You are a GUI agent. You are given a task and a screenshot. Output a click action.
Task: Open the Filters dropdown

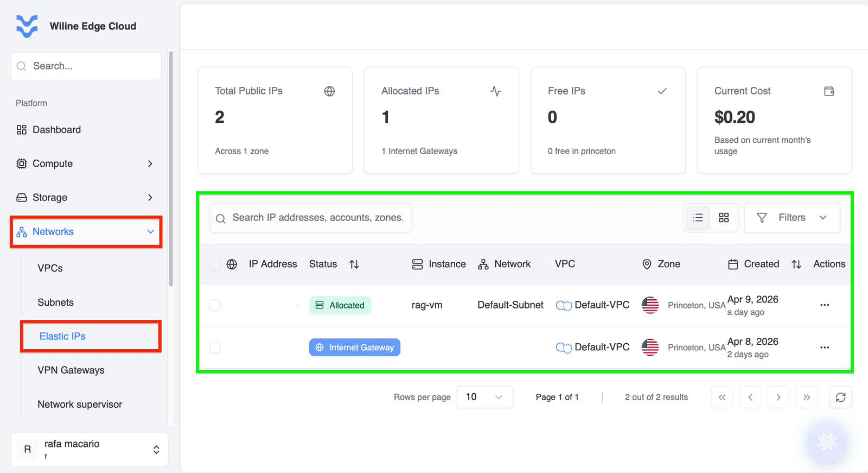(792, 218)
